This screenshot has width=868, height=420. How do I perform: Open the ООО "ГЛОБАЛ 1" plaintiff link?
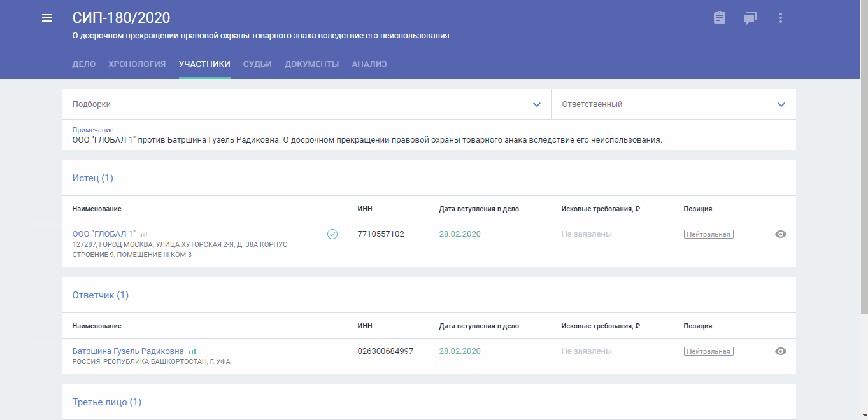tap(104, 234)
